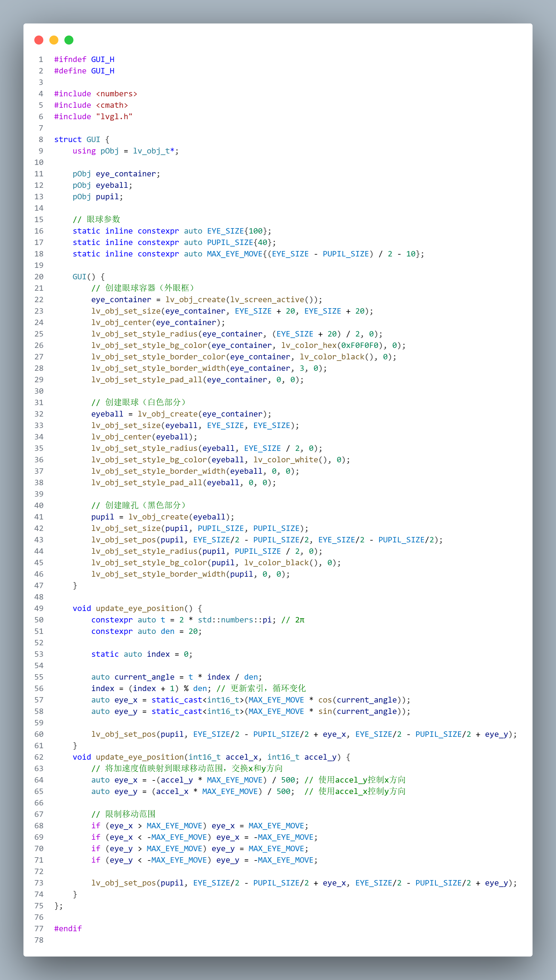This screenshot has width=556, height=980.
Task: Click 'void update_eye_position() {' on line 49
Action: (x=137, y=609)
